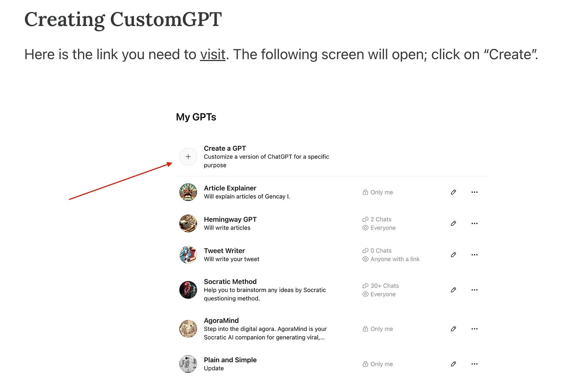Click "Only me" text in AgoraMind row

[382, 329]
